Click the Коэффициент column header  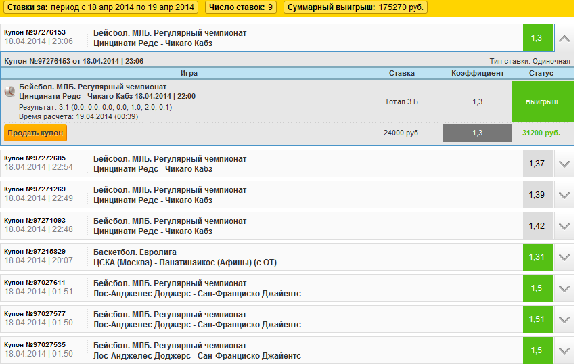pyautogui.click(x=478, y=73)
